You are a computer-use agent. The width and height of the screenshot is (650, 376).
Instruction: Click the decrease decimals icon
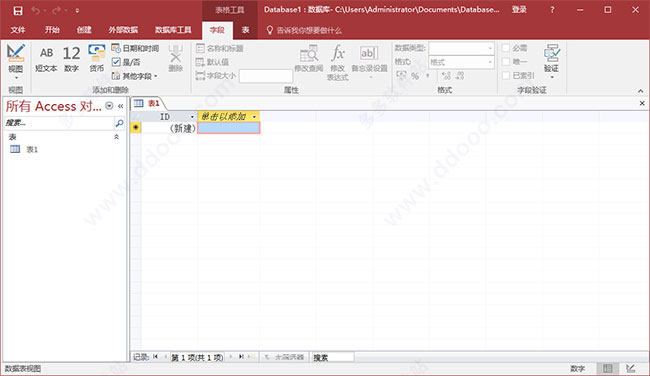pos(460,76)
